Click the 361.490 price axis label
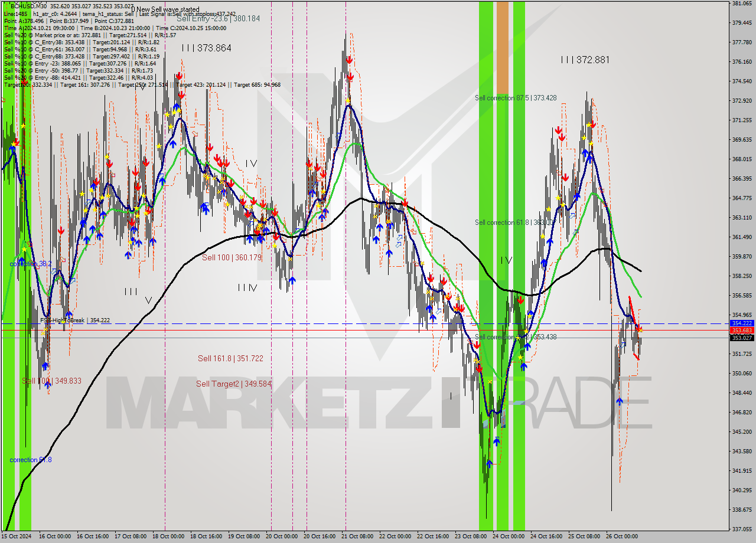Viewport: 756px width, 543px height. coord(742,237)
